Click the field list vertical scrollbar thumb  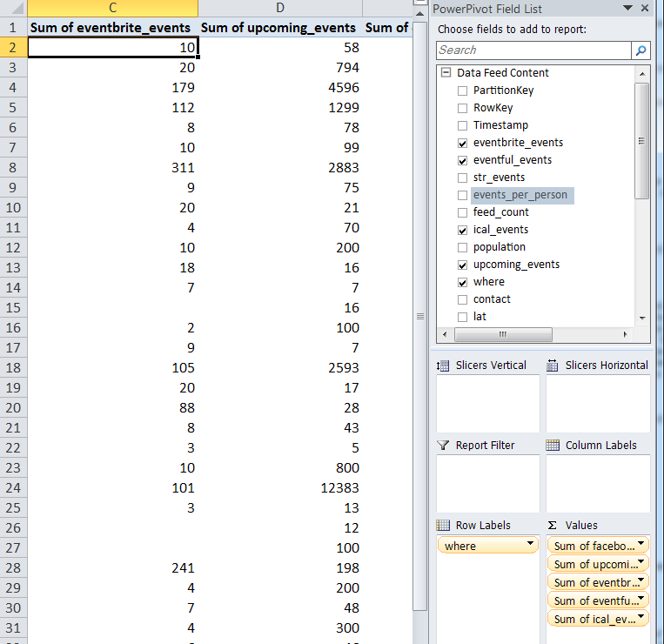click(x=642, y=141)
